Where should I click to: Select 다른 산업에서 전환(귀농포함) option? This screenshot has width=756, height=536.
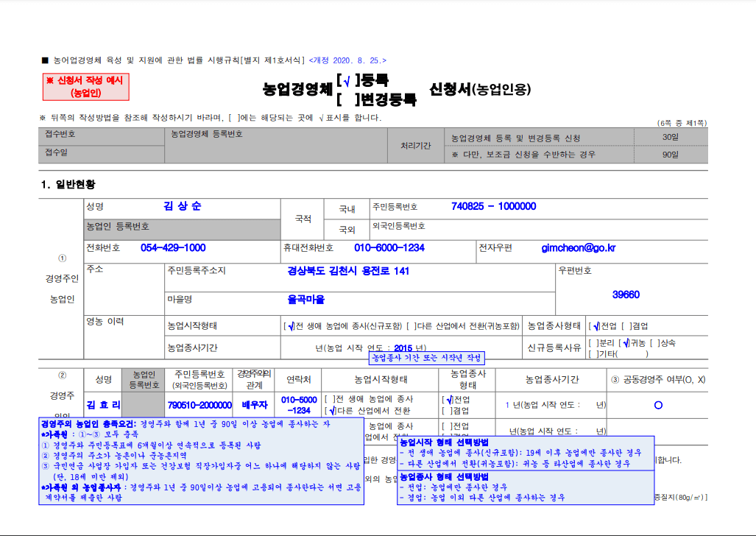[x=411, y=325]
